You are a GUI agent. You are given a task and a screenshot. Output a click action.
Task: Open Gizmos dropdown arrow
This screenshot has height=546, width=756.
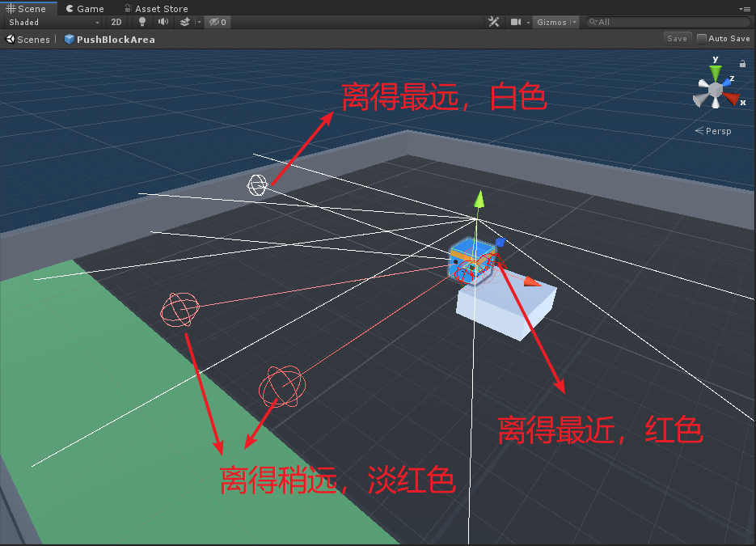pos(574,22)
